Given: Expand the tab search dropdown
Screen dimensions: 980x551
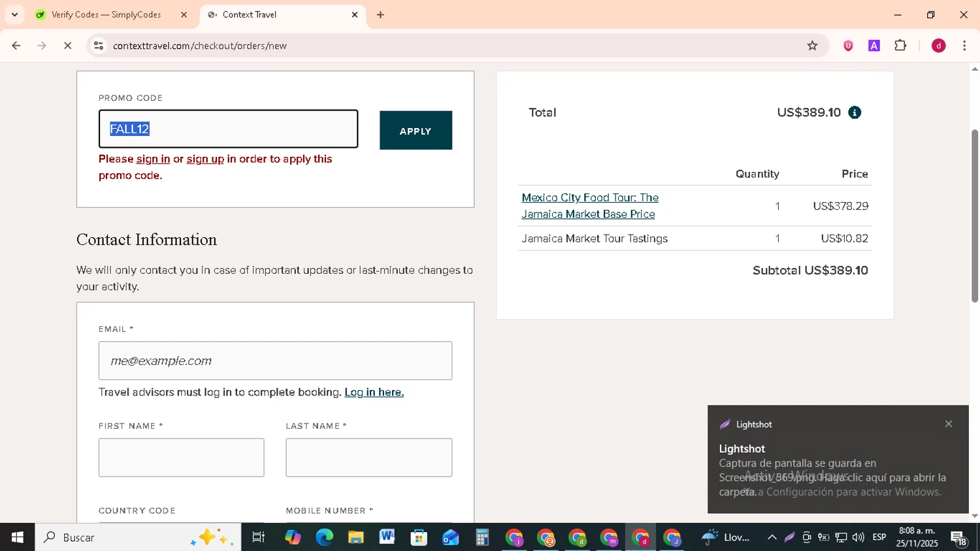Looking at the screenshot, I should [14, 14].
